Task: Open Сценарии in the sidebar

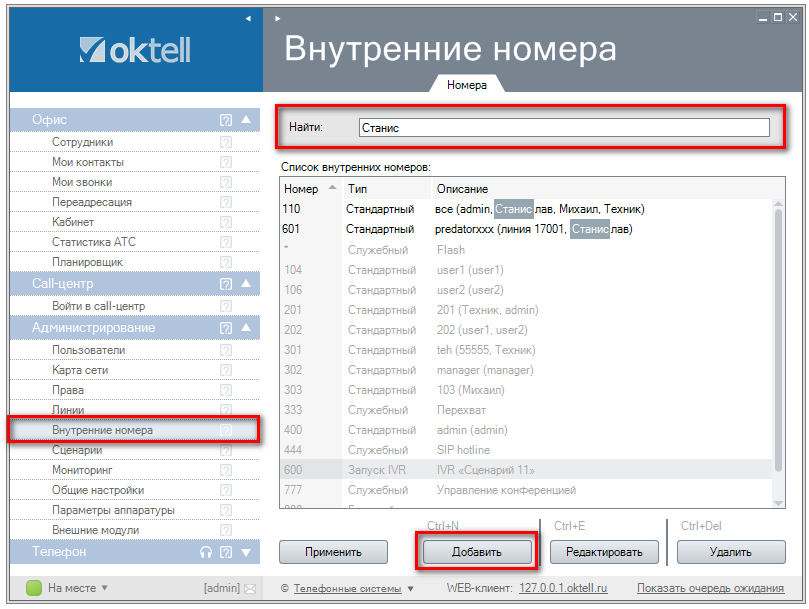Action: pos(77,450)
